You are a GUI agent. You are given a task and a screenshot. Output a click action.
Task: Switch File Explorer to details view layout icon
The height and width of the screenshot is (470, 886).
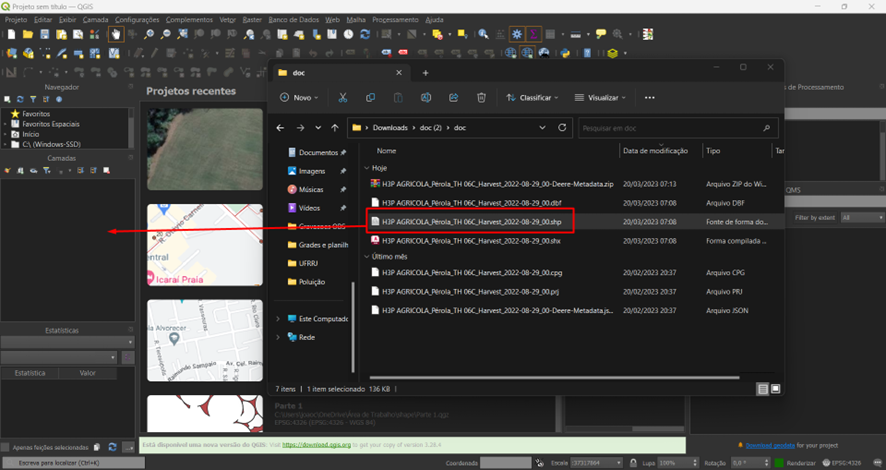[762, 389]
